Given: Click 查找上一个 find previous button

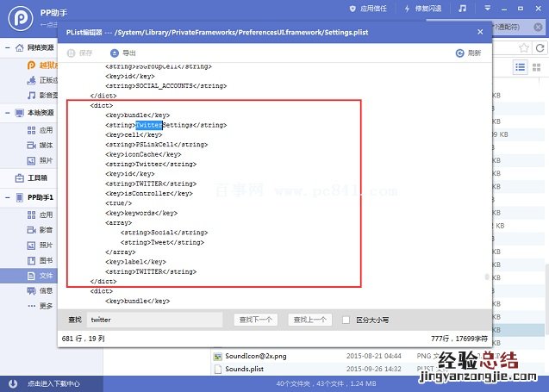Looking at the screenshot, I should click(x=309, y=320).
